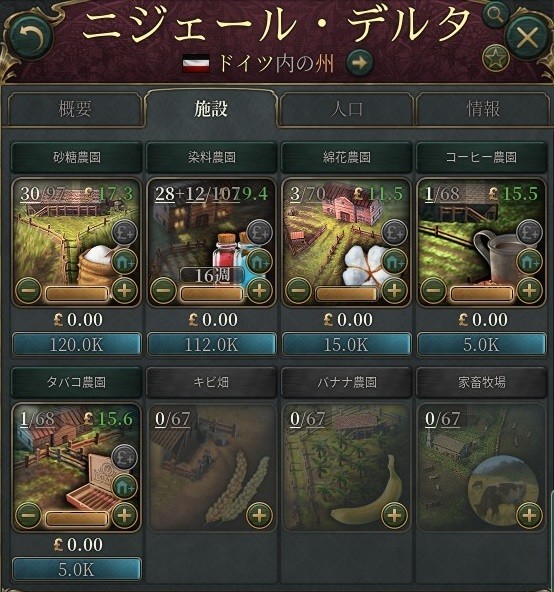This screenshot has width=554, height=592.
Task: Switch to the 人口 tab
Action: [346, 109]
